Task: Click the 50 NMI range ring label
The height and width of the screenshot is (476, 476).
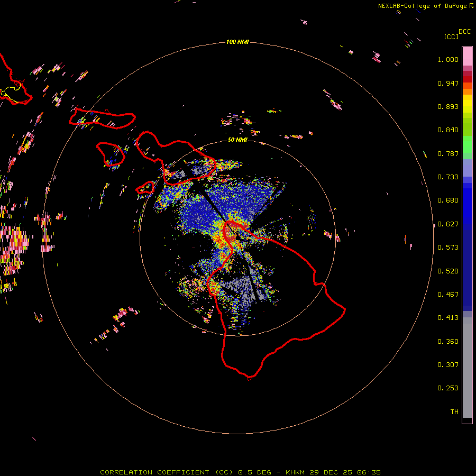Action: [x=237, y=140]
